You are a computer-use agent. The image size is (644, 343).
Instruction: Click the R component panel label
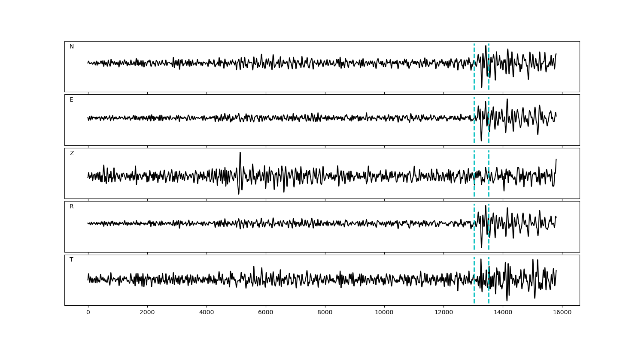(71, 207)
